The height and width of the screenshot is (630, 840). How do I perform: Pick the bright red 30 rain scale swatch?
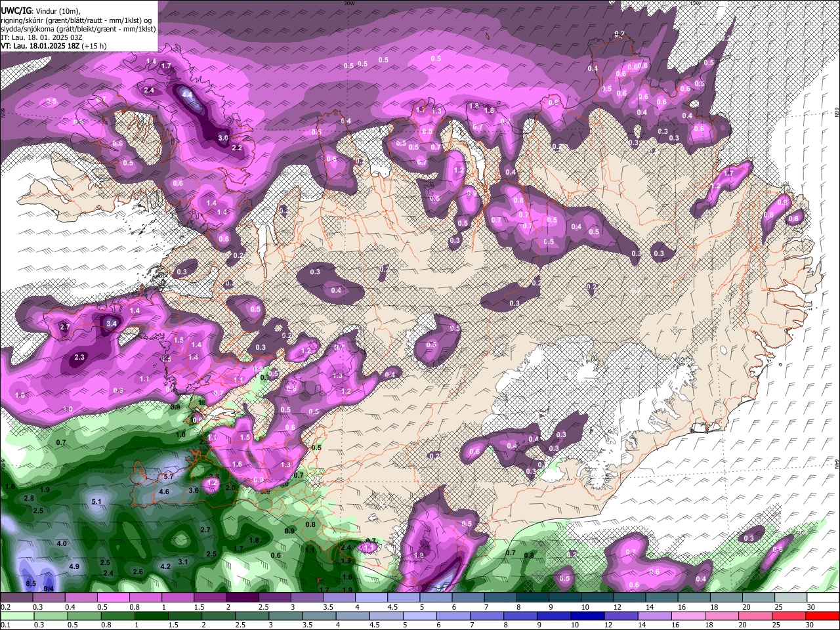(823, 616)
